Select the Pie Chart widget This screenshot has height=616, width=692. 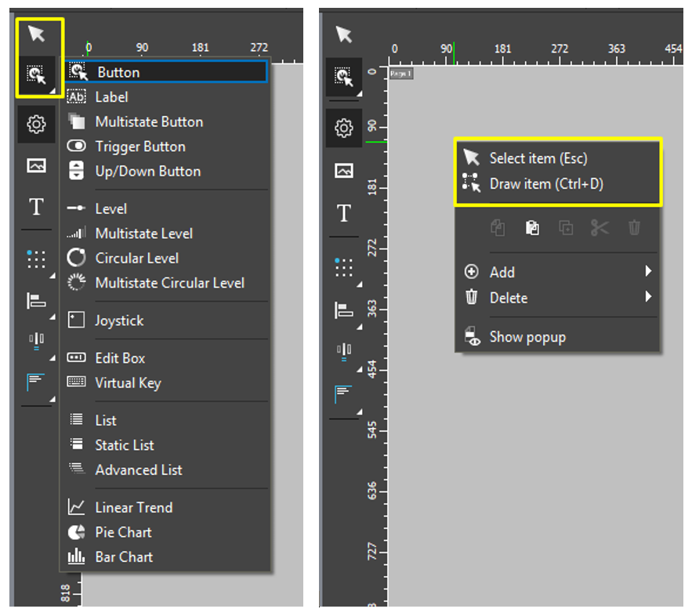(x=123, y=532)
